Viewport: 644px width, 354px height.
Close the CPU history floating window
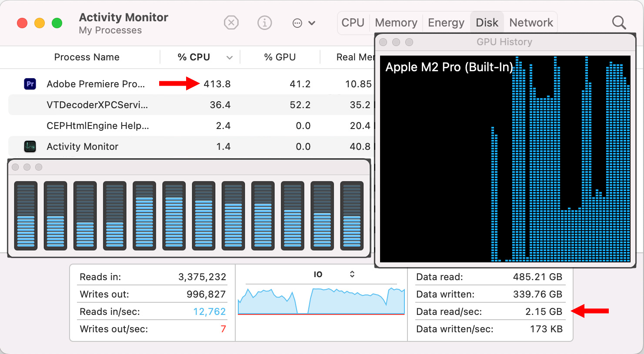pos(16,167)
